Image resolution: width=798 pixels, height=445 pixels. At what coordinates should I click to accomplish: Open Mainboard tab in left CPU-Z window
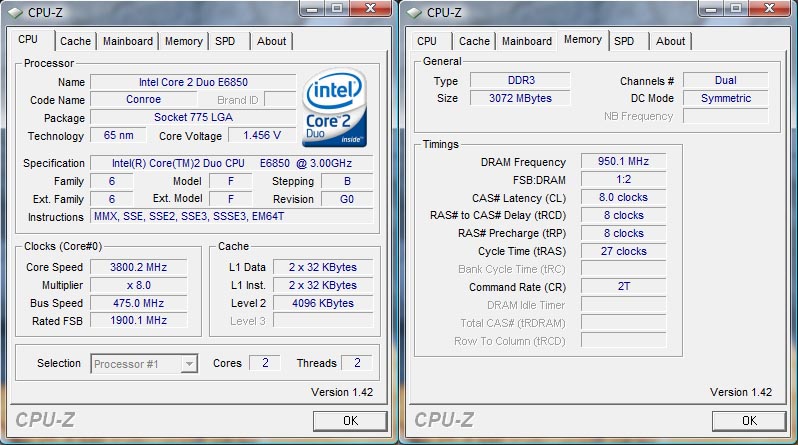(x=128, y=41)
